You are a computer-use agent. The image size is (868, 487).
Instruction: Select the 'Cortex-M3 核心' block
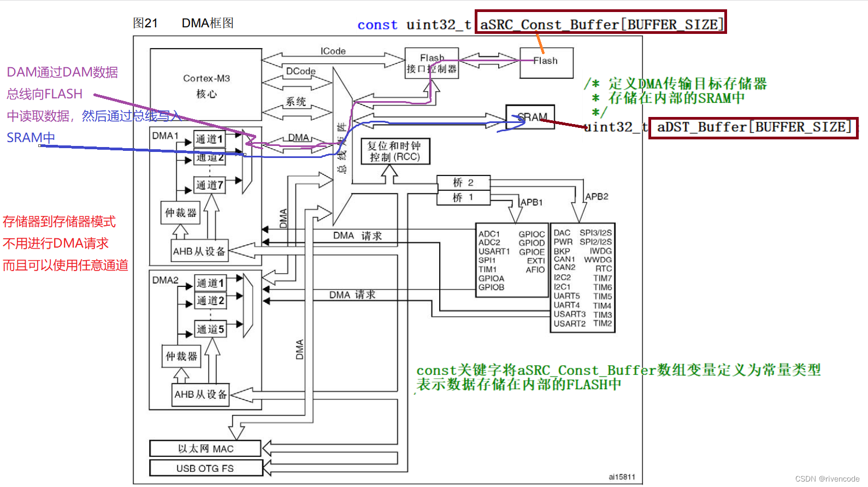coord(206,85)
